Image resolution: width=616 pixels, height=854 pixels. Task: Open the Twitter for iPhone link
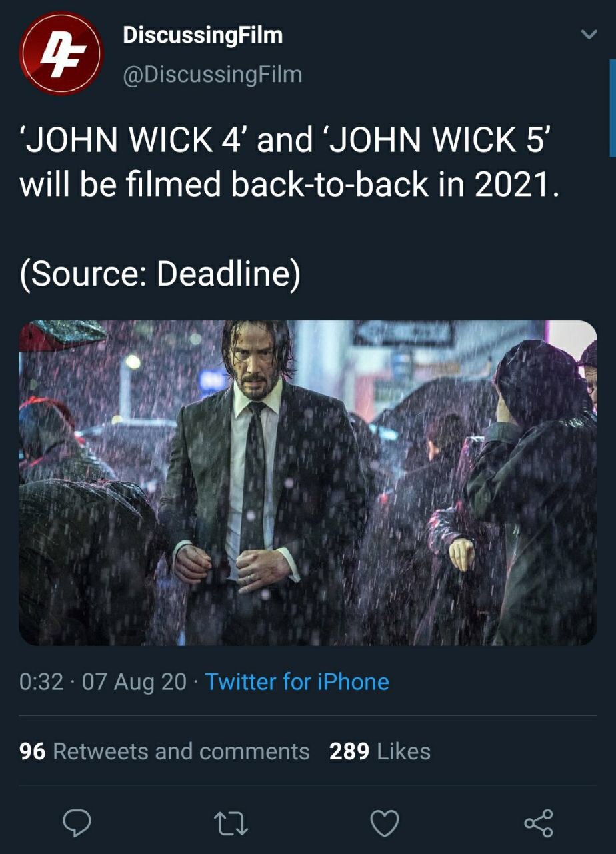297,681
